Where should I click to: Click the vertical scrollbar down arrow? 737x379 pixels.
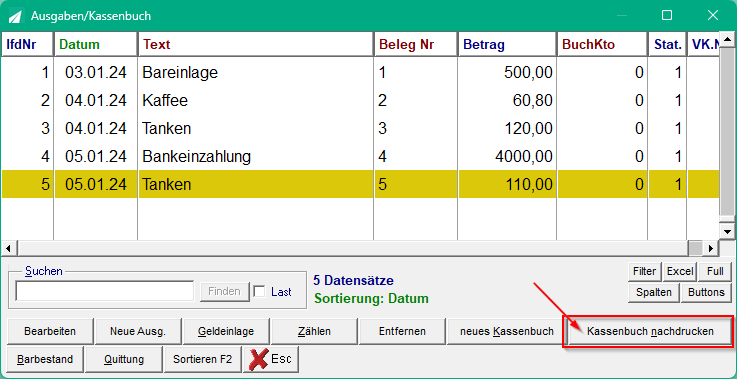727,231
